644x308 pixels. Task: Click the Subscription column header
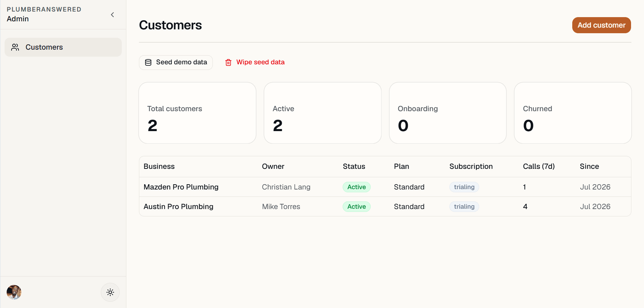pos(471,166)
